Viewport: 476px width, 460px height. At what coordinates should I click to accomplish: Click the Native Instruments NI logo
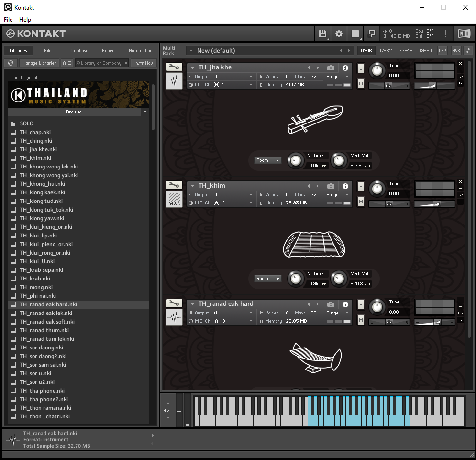(x=464, y=34)
